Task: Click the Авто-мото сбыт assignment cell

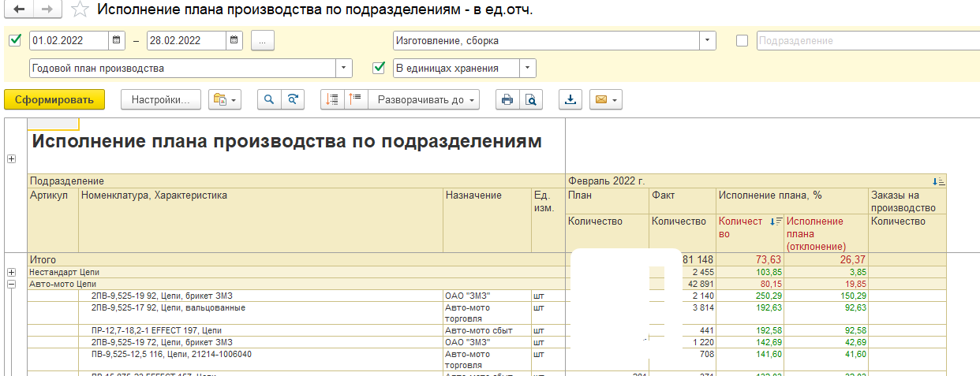Action: tap(477, 330)
